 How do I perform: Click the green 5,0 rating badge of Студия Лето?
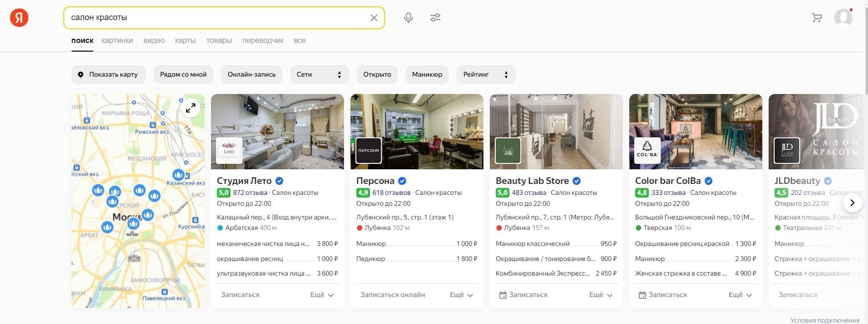pos(224,193)
